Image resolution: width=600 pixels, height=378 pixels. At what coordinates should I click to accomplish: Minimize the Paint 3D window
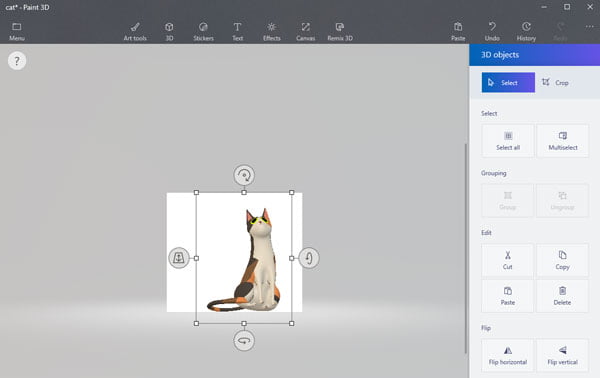(544, 7)
